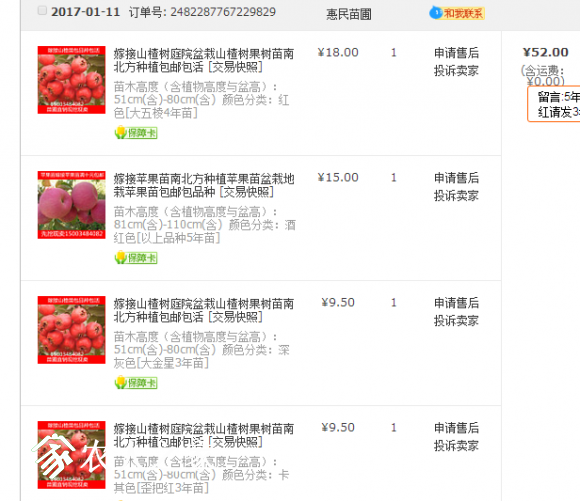Click 投诉卖家 for the ¥15.00 apple seedling
Image resolution: width=580 pixels, height=501 pixels.
[456, 196]
